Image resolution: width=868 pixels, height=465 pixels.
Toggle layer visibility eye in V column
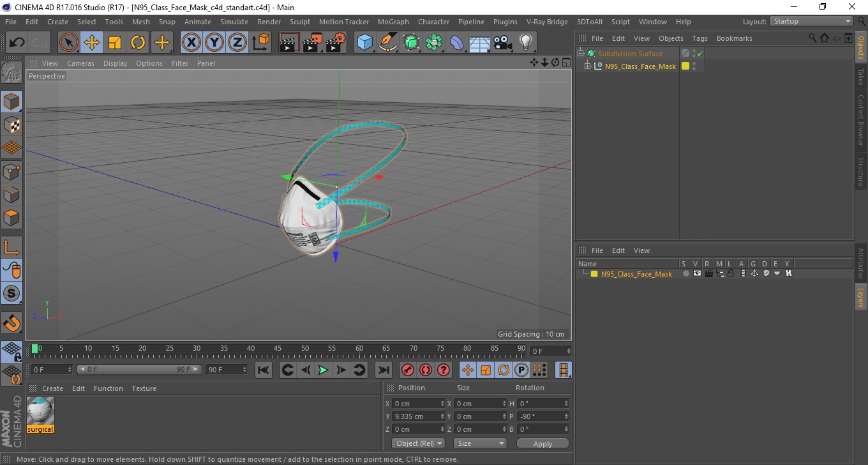(x=697, y=273)
